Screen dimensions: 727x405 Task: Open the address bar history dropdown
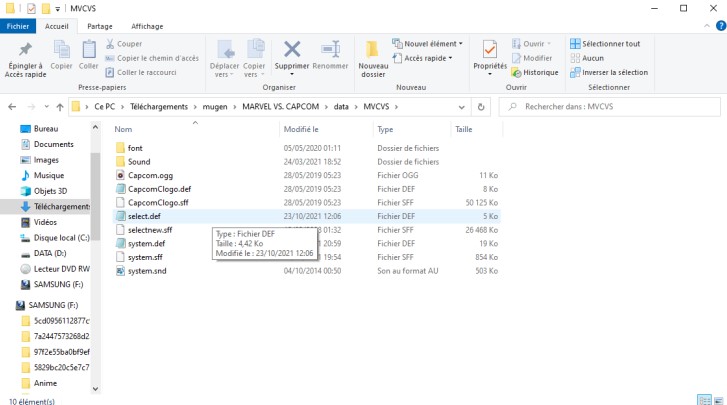coord(461,107)
